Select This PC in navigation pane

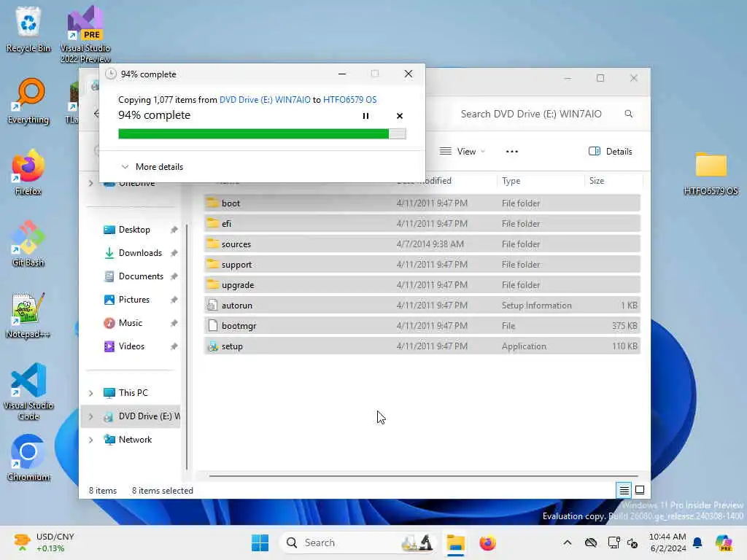point(133,393)
